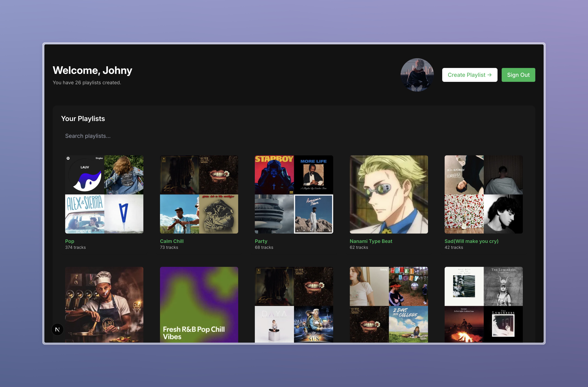Click the '374 tracks' count text
Image resolution: width=588 pixels, height=387 pixels.
(x=75, y=247)
